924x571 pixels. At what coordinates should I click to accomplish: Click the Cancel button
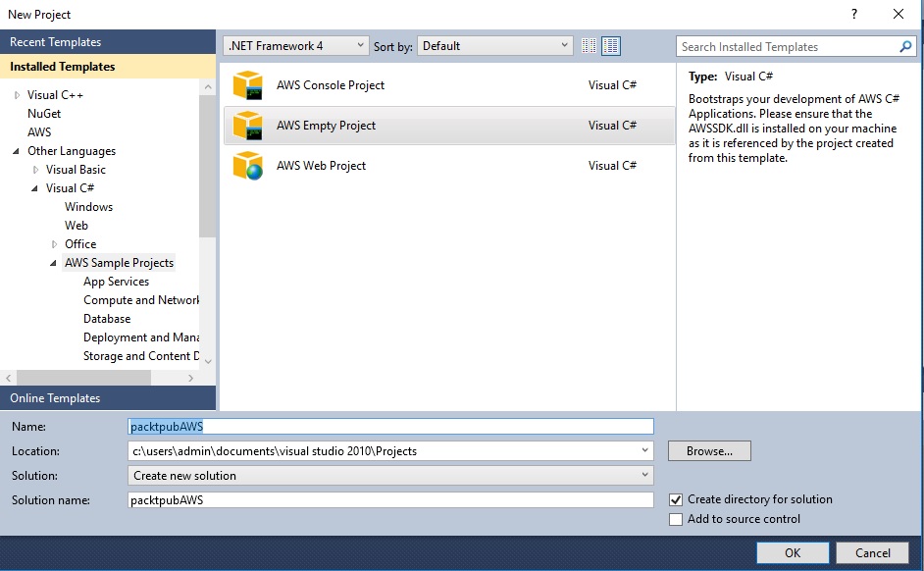click(x=873, y=552)
